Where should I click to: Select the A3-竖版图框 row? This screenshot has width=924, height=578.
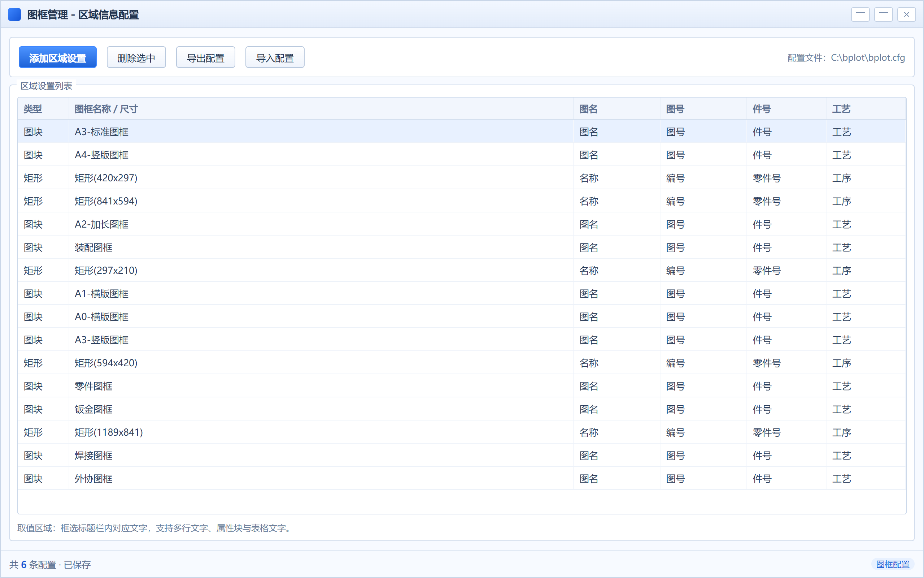pos(462,340)
